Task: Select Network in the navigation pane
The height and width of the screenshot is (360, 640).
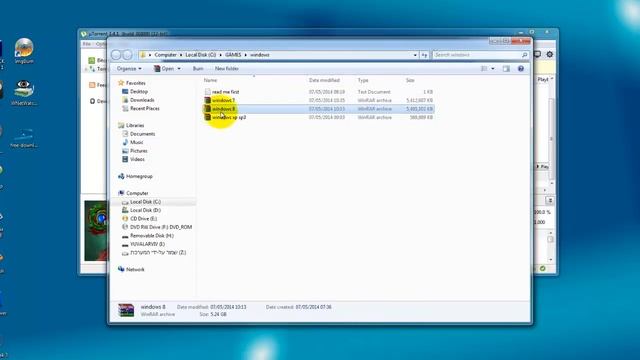Action: [x=135, y=269]
